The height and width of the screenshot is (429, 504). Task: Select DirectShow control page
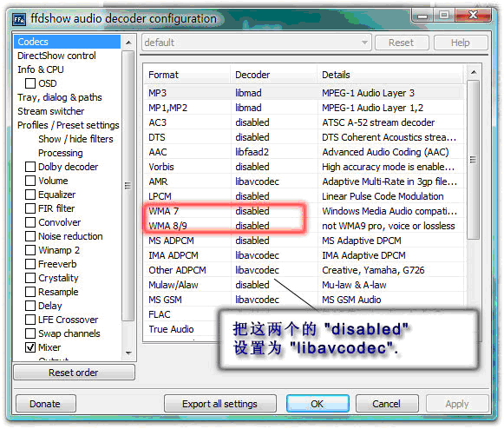[x=56, y=56]
